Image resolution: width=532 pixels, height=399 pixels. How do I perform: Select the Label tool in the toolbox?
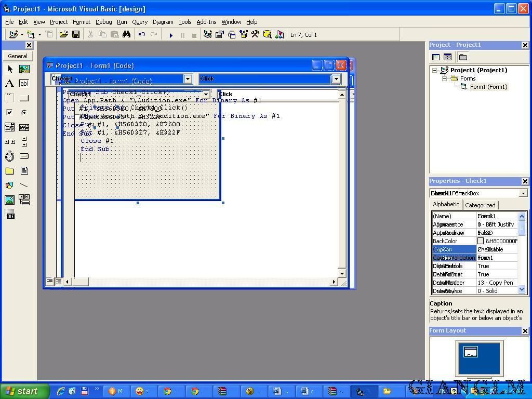9,84
